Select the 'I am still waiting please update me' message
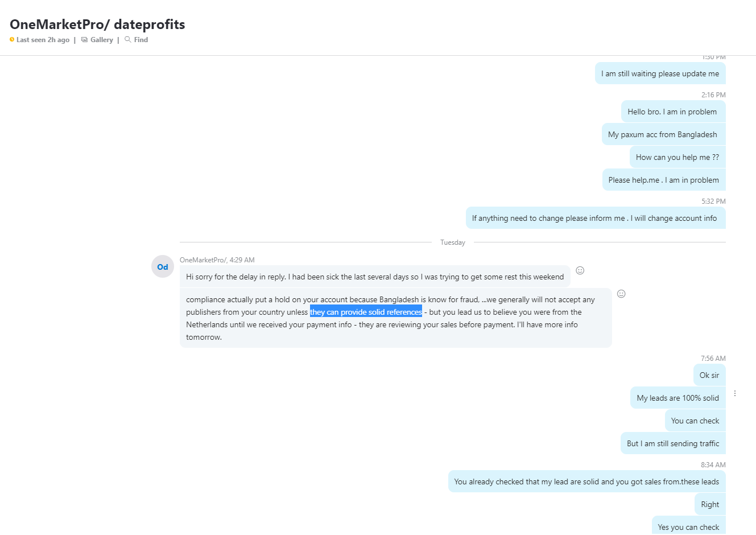This screenshot has height=535, width=756. point(660,73)
